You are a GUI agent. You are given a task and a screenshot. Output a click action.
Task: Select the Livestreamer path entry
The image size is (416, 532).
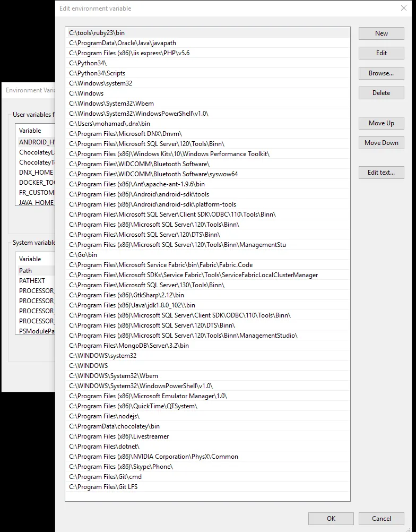click(x=207, y=436)
